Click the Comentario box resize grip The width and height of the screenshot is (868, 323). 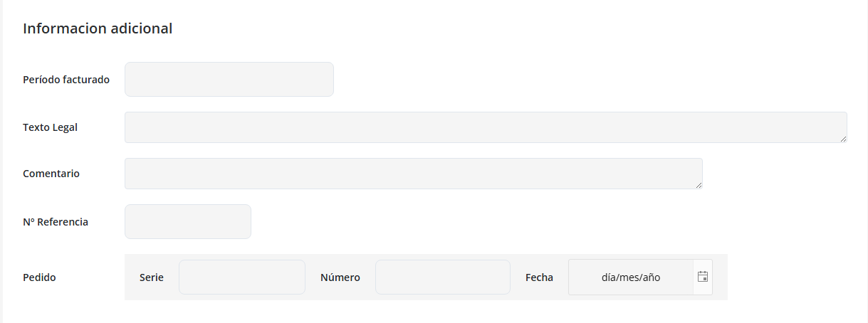tap(699, 185)
